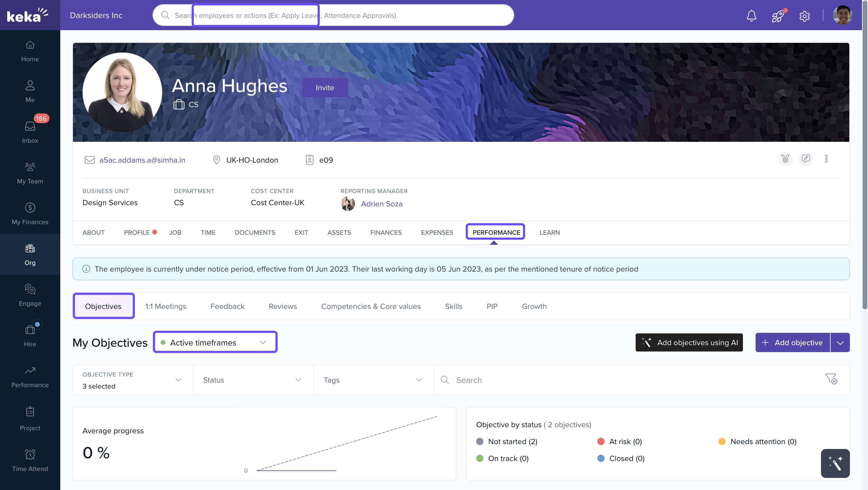The height and width of the screenshot is (490, 868).
Task: Clear filters using funnel icon
Action: (831, 379)
